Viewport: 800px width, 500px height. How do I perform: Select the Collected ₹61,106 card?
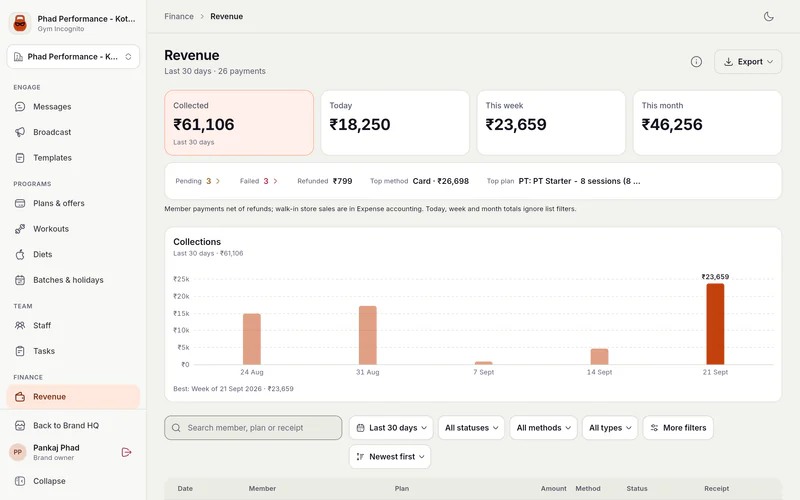click(x=239, y=123)
